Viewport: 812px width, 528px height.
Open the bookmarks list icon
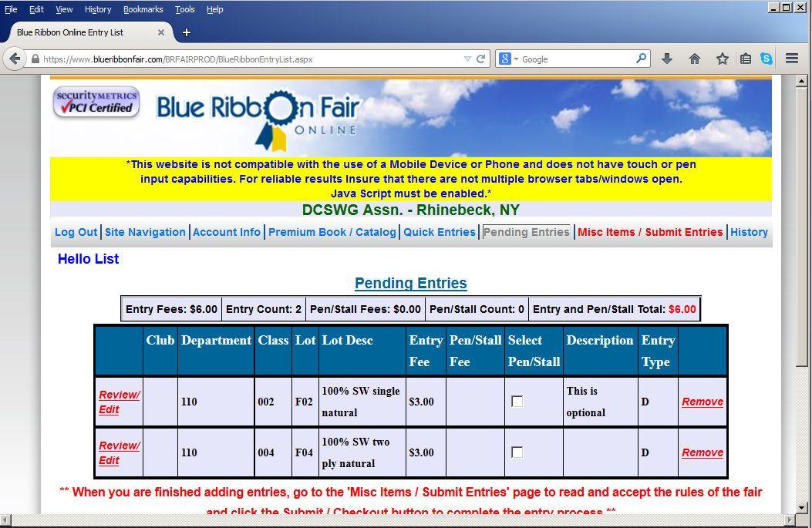click(x=745, y=59)
